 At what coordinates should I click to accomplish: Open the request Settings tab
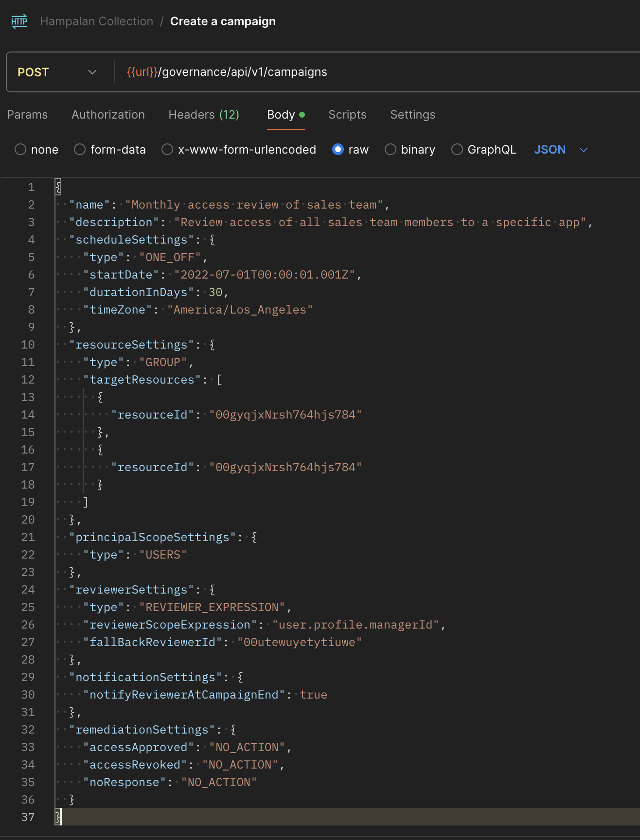click(x=412, y=115)
